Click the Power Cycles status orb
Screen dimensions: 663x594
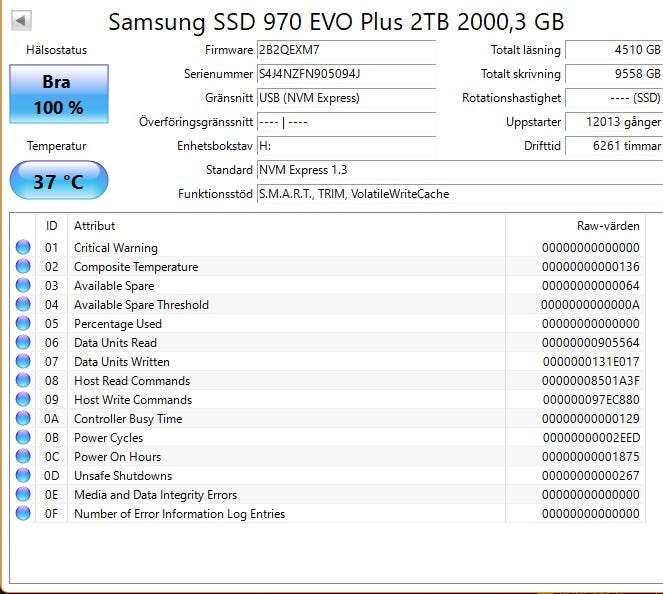pos(23,438)
